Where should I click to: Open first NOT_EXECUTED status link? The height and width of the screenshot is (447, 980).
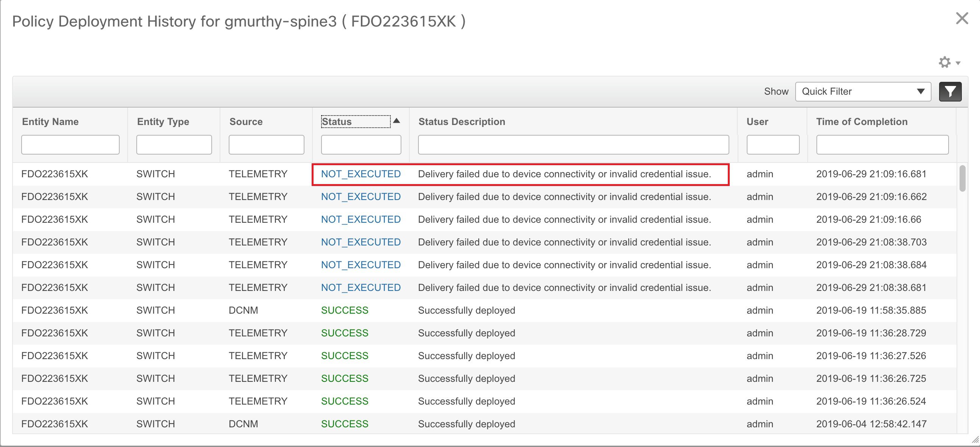360,174
